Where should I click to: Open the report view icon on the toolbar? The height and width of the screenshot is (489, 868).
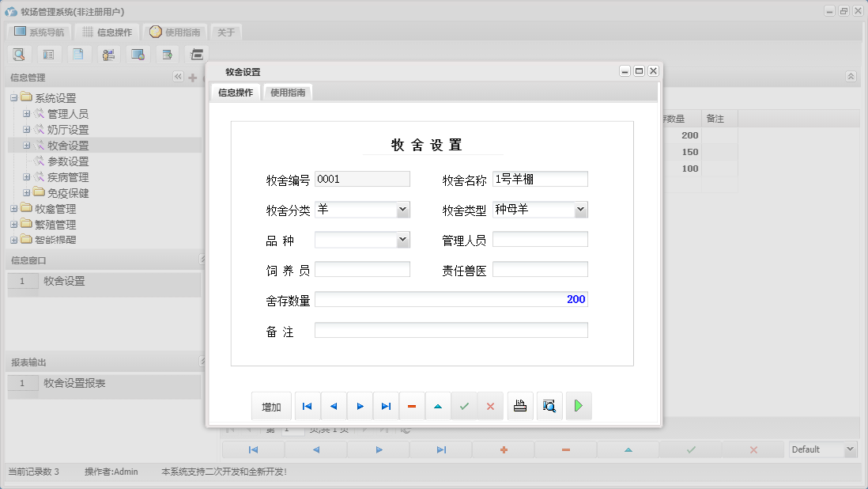(x=49, y=54)
